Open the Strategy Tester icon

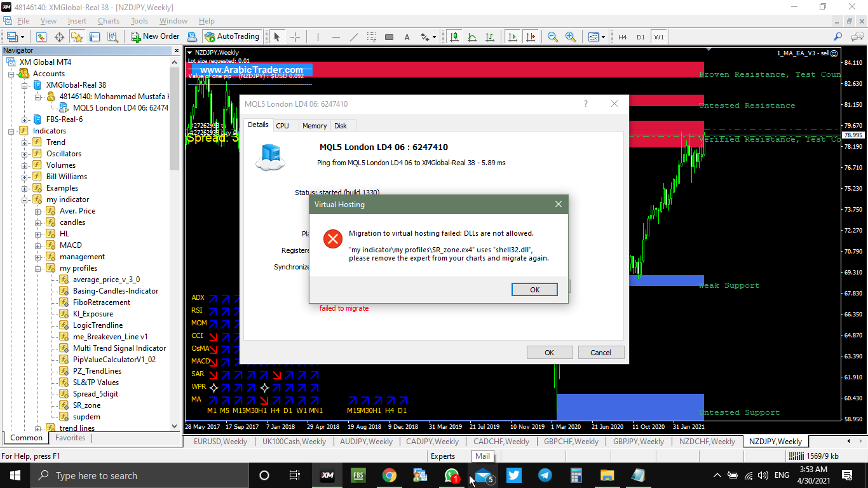(112, 37)
